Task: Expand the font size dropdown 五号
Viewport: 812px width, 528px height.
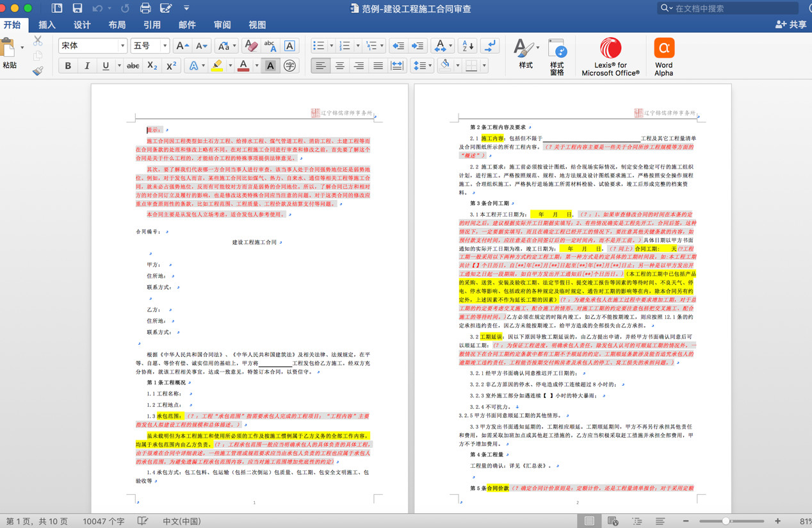Action: coord(165,46)
